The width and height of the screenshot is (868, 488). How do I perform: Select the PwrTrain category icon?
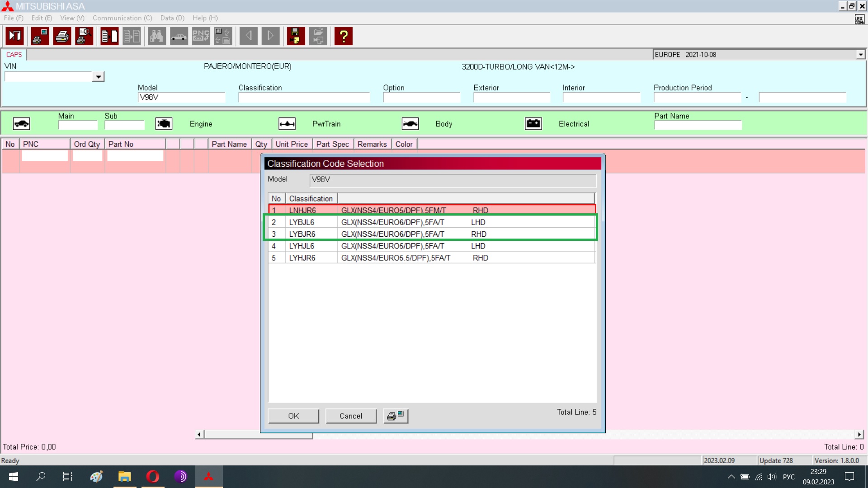pyautogui.click(x=287, y=124)
